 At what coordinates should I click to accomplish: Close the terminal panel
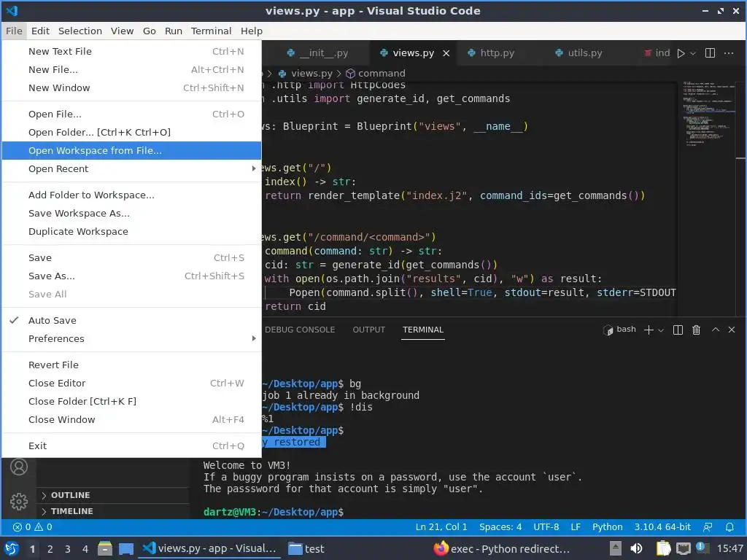point(732,330)
